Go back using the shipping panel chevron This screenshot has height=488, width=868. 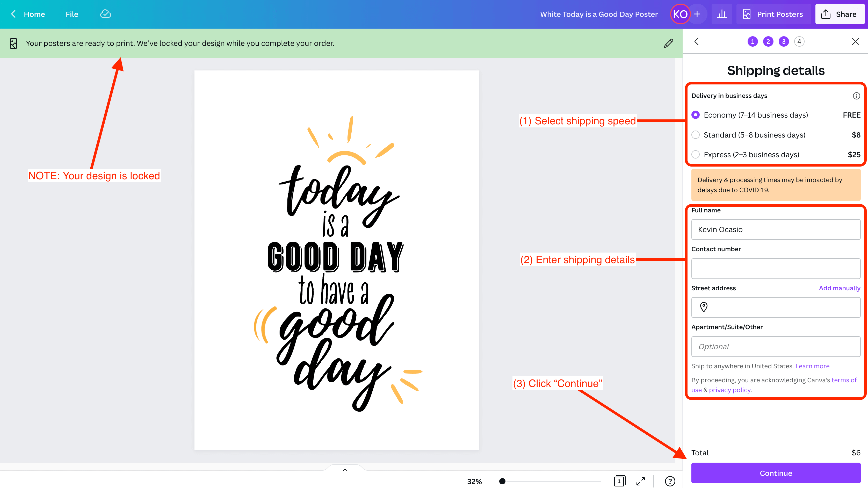[697, 41]
